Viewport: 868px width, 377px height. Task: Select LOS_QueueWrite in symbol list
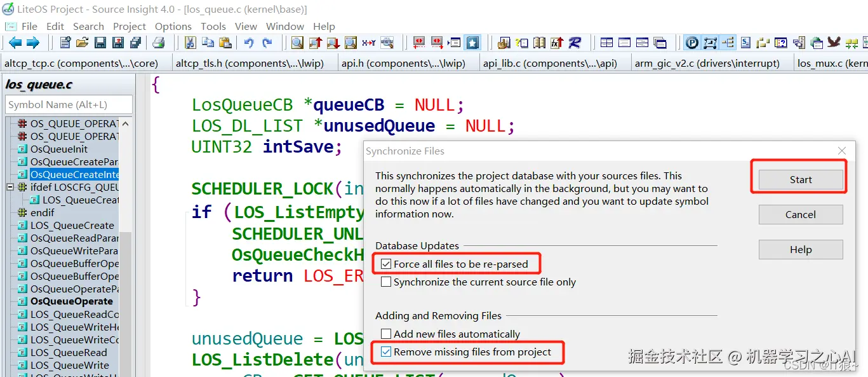coord(70,365)
